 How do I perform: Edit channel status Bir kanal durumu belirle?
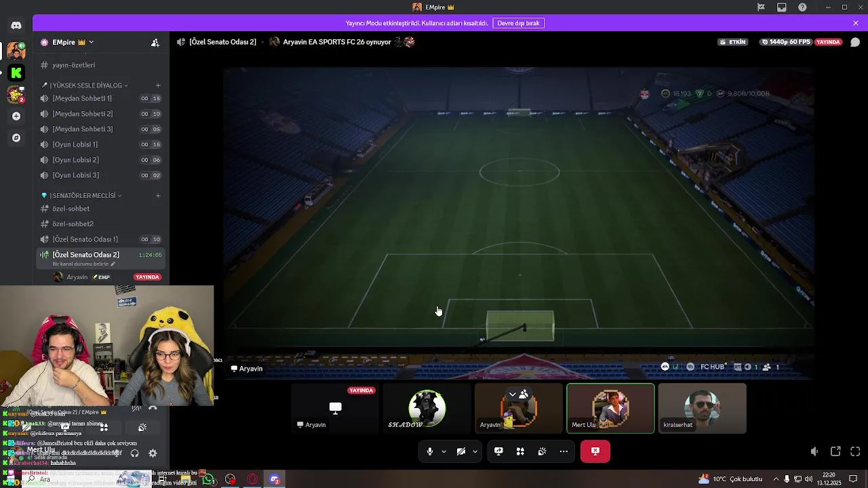[x=85, y=264]
